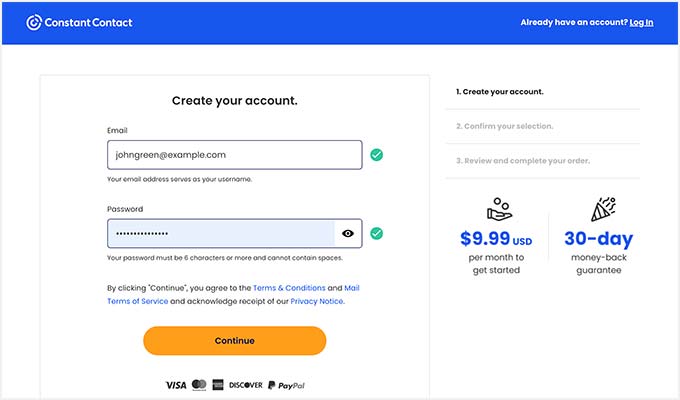680x400 pixels.
Task: Select step 2 Confirm your selection
Action: click(x=504, y=126)
